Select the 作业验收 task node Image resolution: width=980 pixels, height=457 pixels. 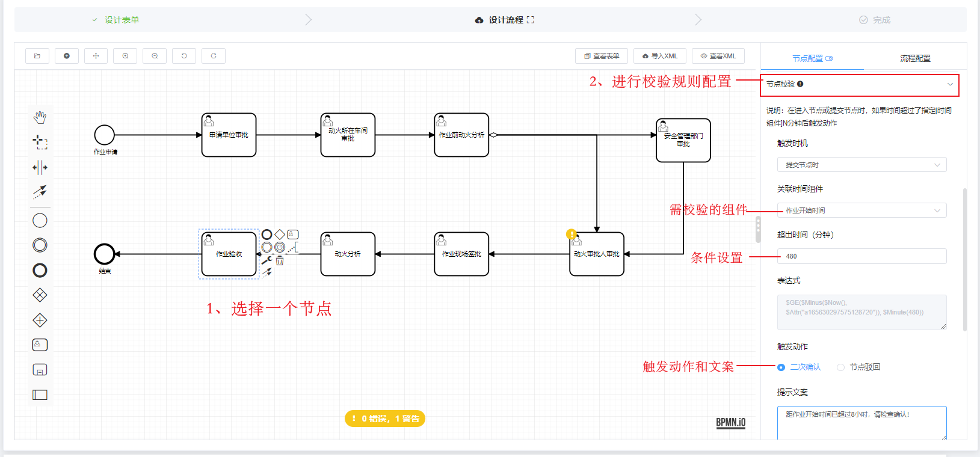tap(229, 254)
